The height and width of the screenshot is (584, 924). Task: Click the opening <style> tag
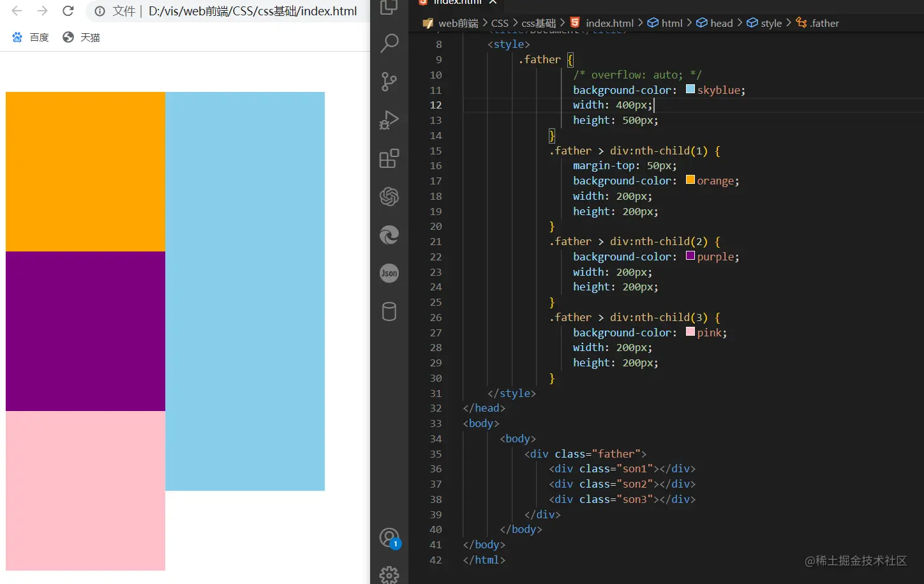509,44
